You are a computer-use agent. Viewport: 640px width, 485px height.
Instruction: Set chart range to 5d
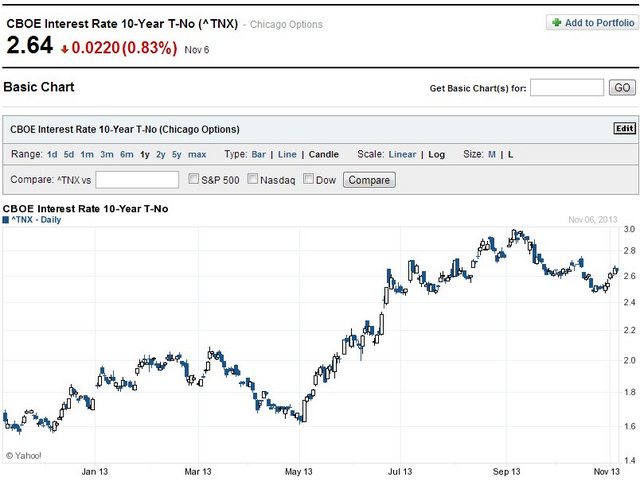pyautogui.click(x=69, y=154)
